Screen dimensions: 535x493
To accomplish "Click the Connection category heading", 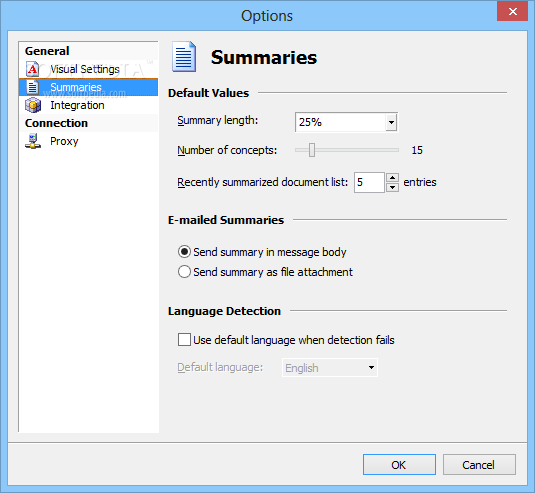I will [x=56, y=123].
